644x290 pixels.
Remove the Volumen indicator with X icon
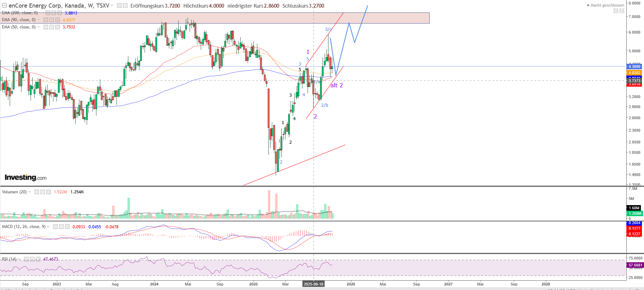(49, 192)
